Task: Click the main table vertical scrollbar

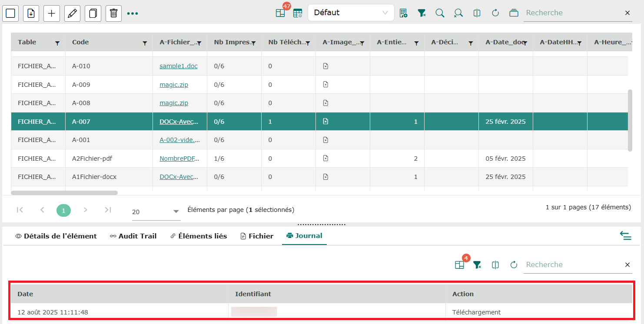Action: point(630,121)
